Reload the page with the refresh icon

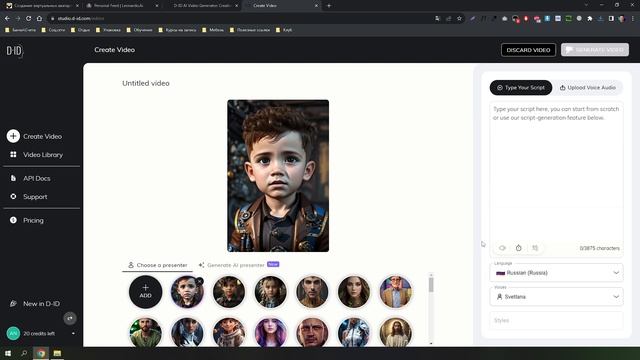(x=29, y=18)
